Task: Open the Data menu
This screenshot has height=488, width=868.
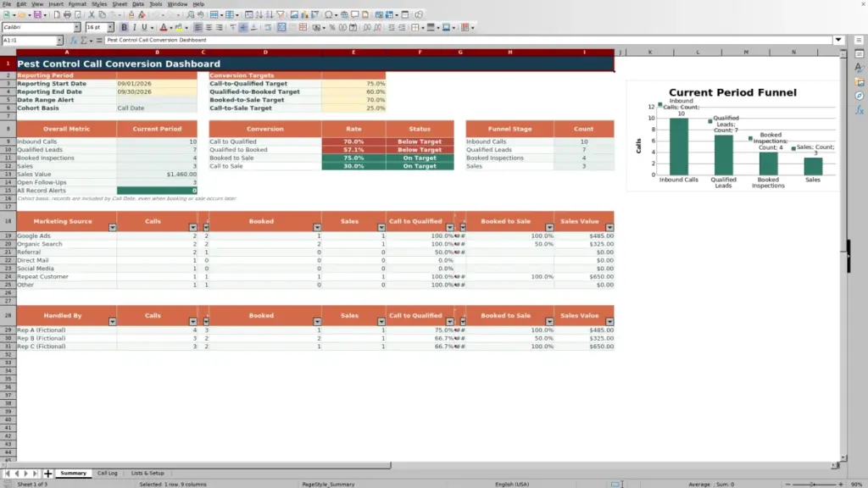Action: tap(138, 4)
